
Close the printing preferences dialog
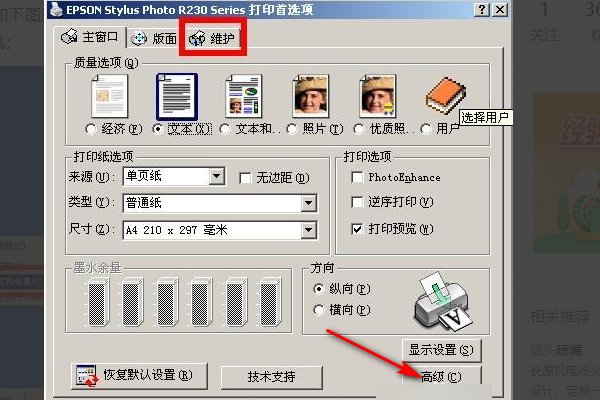pos(500,10)
